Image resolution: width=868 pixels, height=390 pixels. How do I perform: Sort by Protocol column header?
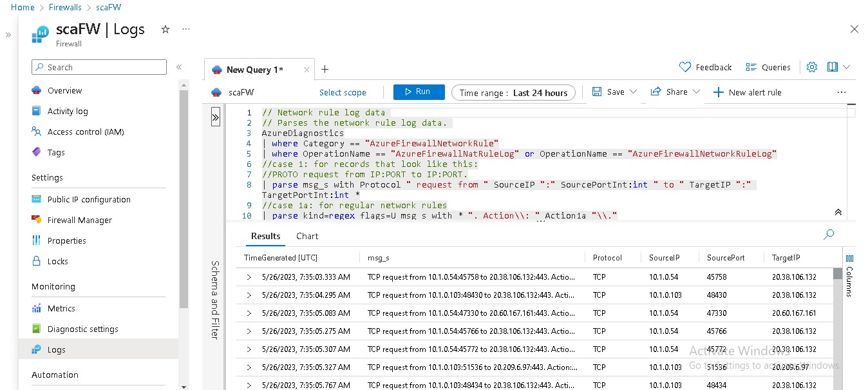pyautogui.click(x=607, y=258)
